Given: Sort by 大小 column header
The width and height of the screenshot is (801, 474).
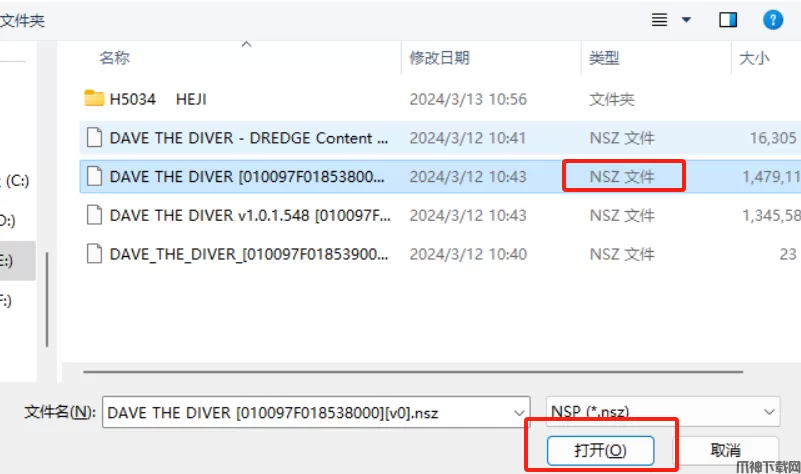Looking at the screenshot, I should [x=754, y=58].
